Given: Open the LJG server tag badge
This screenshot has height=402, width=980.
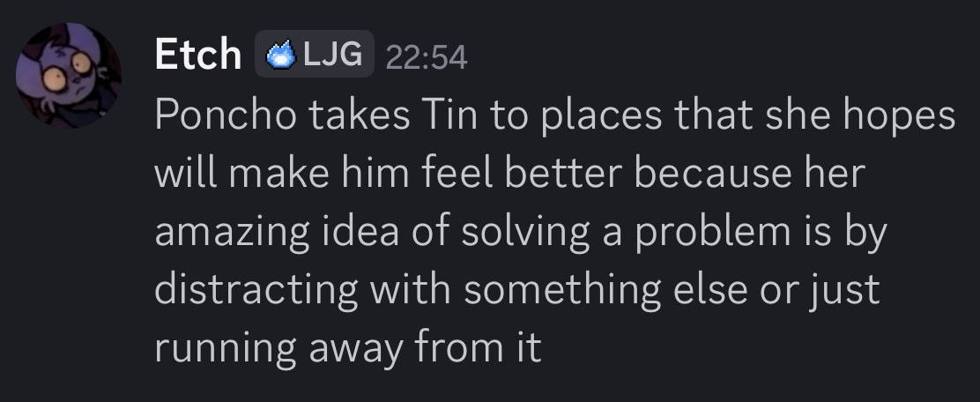Looking at the screenshot, I should (x=330, y=56).
